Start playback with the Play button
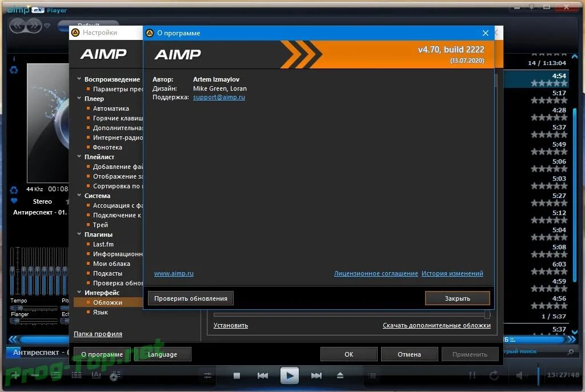Screen dimensions: 585x392 pyautogui.click(x=290, y=375)
